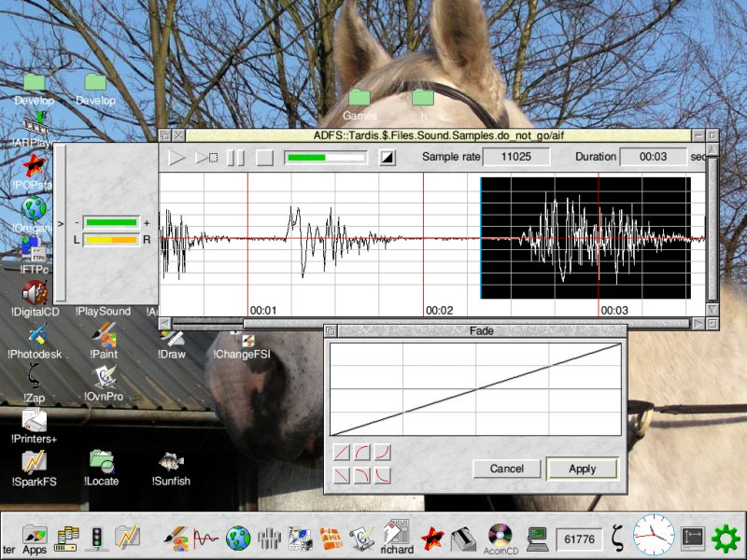
Task: Click the red star icon on the icon bar
Action: [432, 539]
